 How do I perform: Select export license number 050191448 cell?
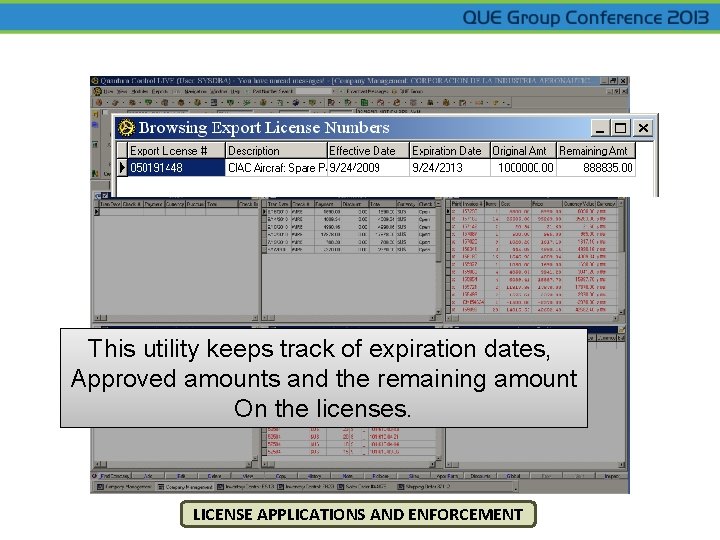coord(176,168)
